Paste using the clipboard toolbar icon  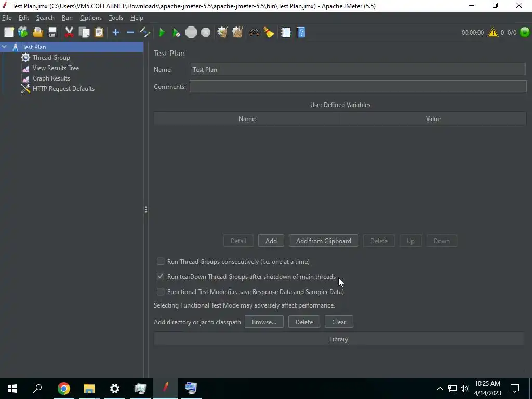(98, 33)
